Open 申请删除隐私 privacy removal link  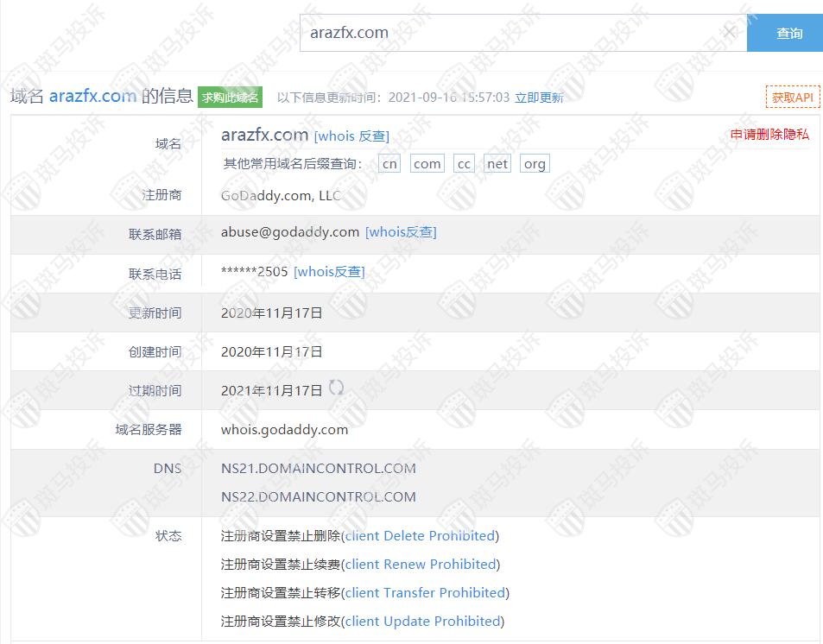[769, 135]
